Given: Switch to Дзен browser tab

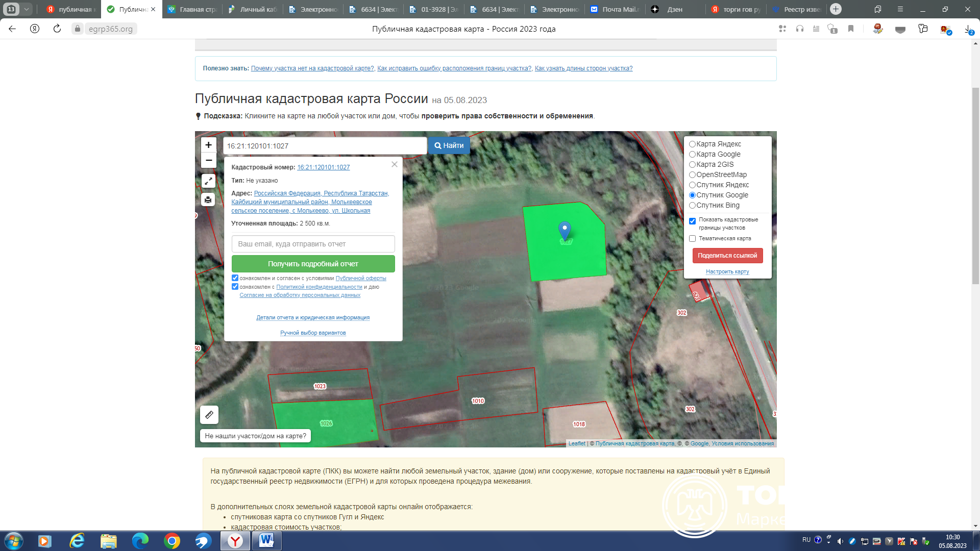Looking at the screenshot, I should [x=674, y=9].
